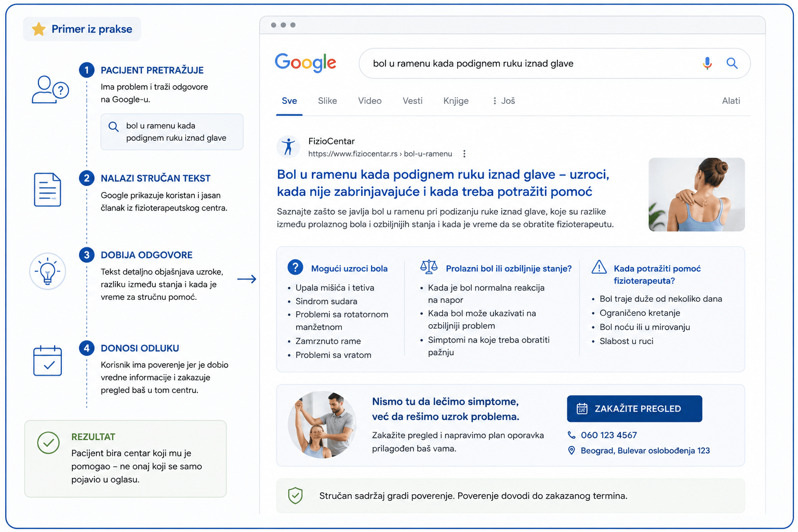The image size is (798, 532).
Task: Click the Nismo tu da lečimo simptome headline
Action: tap(446, 409)
